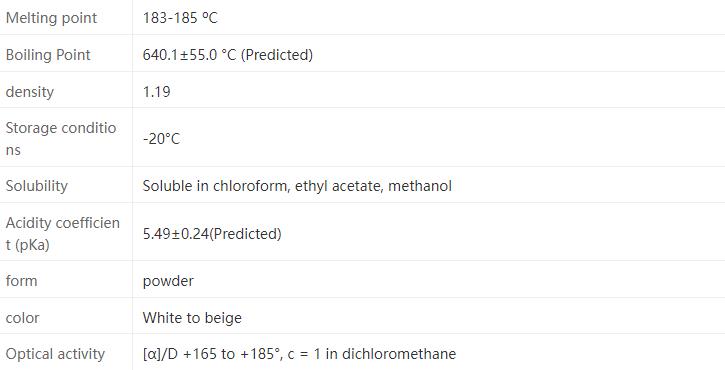The height and width of the screenshot is (370, 725).
Task: Click the Acidity coefficient (pKa) label
Action: pos(62,234)
